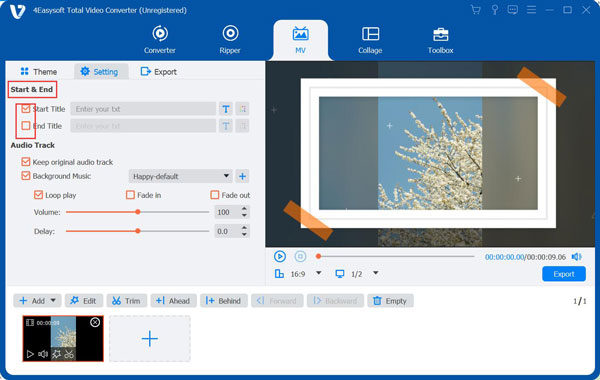Expand the 16:9 aspect ratio dropdown

tap(318, 273)
